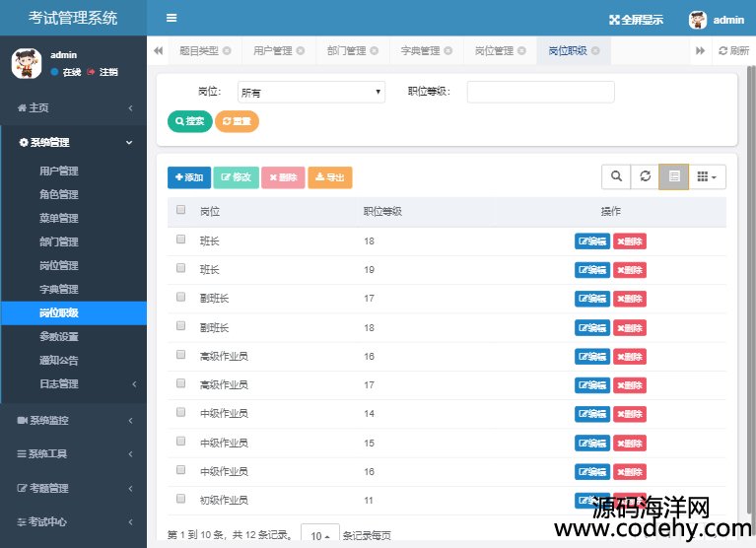Click the modify button in toolbar
The height and width of the screenshot is (548, 756).
(x=237, y=177)
